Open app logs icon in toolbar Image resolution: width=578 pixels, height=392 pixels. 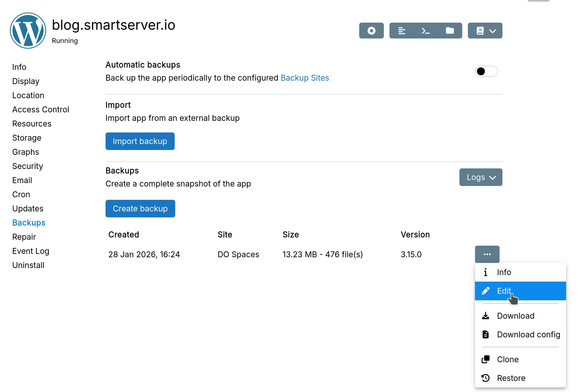click(x=401, y=31)
